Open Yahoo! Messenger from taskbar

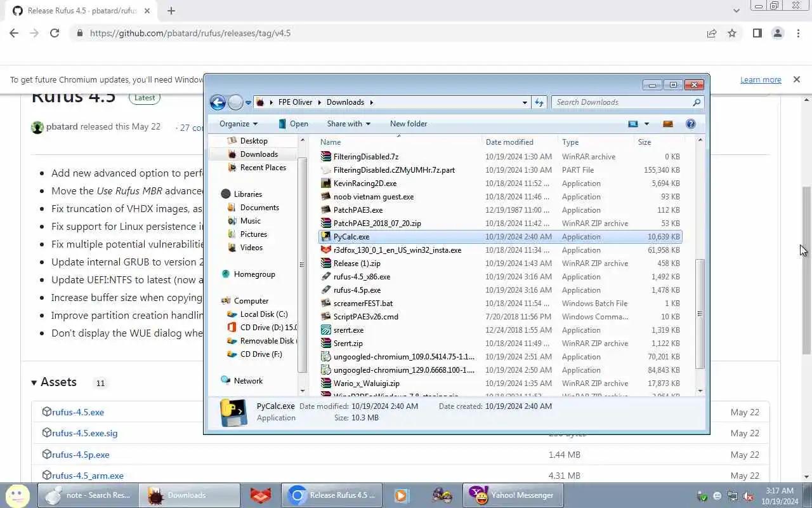[x=512, y=495]
